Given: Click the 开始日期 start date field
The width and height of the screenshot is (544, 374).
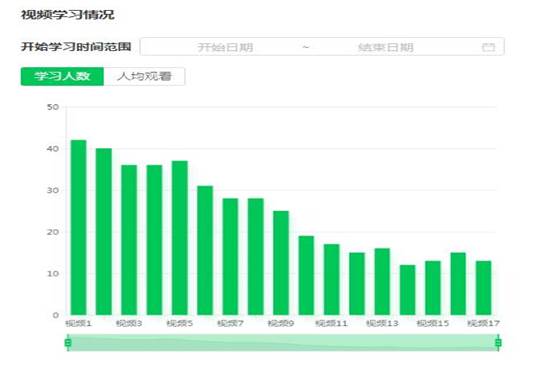Looking at the screenshot, I should [225, 47].
